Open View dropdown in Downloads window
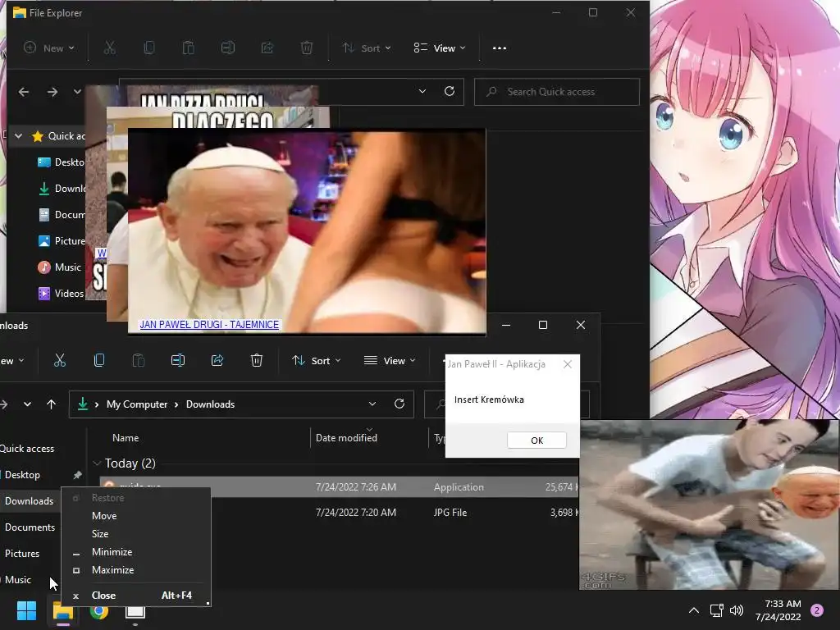This screenshot has width=840, height=630. pos(390,361)
